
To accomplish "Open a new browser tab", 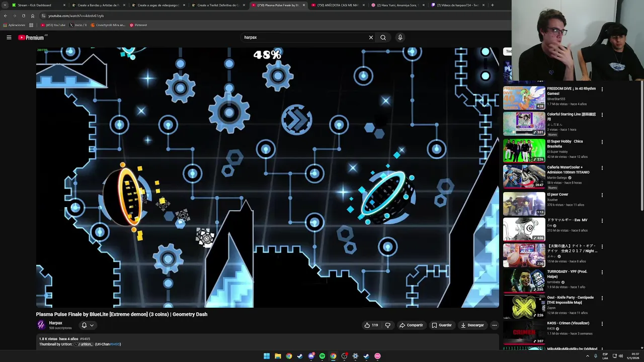I will pyautogui.click(x=492, y=5).
